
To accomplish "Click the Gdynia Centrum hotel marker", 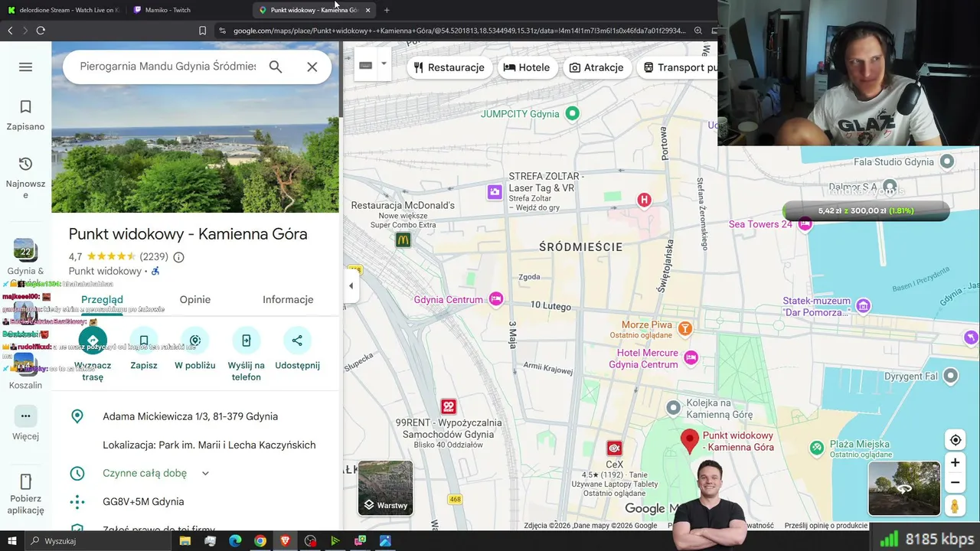I will [496, 299].
